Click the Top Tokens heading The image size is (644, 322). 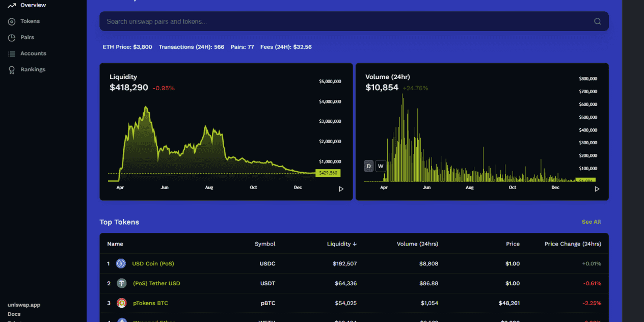coord(119,222)
